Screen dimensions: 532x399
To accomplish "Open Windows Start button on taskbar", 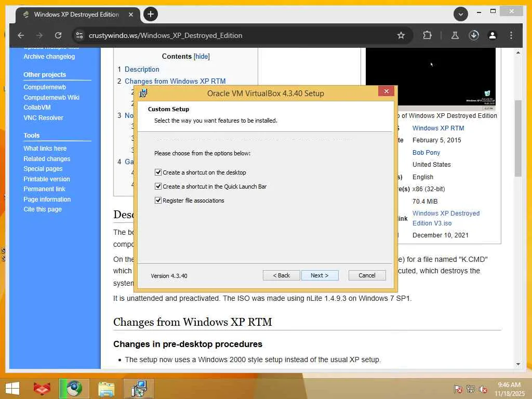I will (x=12, y=389).
